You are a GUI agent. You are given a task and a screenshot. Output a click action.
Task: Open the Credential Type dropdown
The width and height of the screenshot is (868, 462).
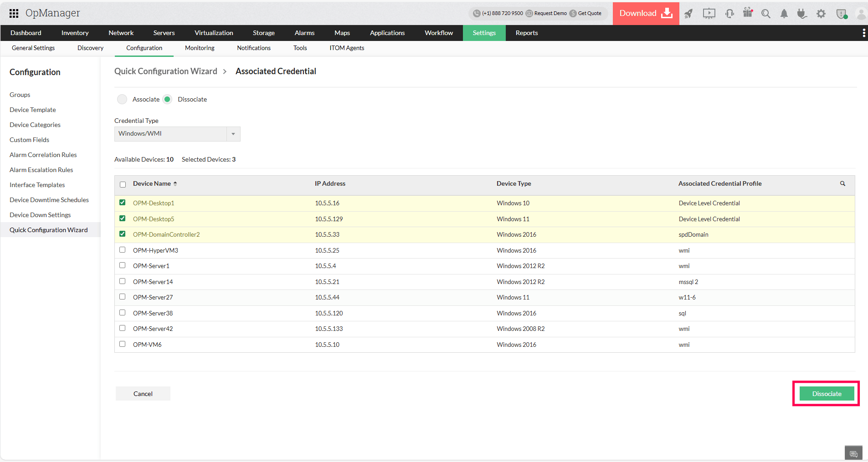coord(233,134)
